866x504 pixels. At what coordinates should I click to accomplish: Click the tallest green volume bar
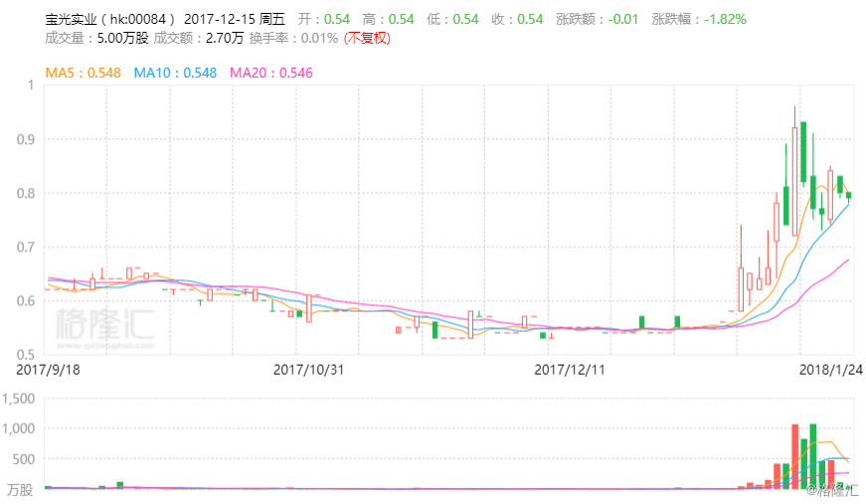pyautogui.click(x=813, y=456)
